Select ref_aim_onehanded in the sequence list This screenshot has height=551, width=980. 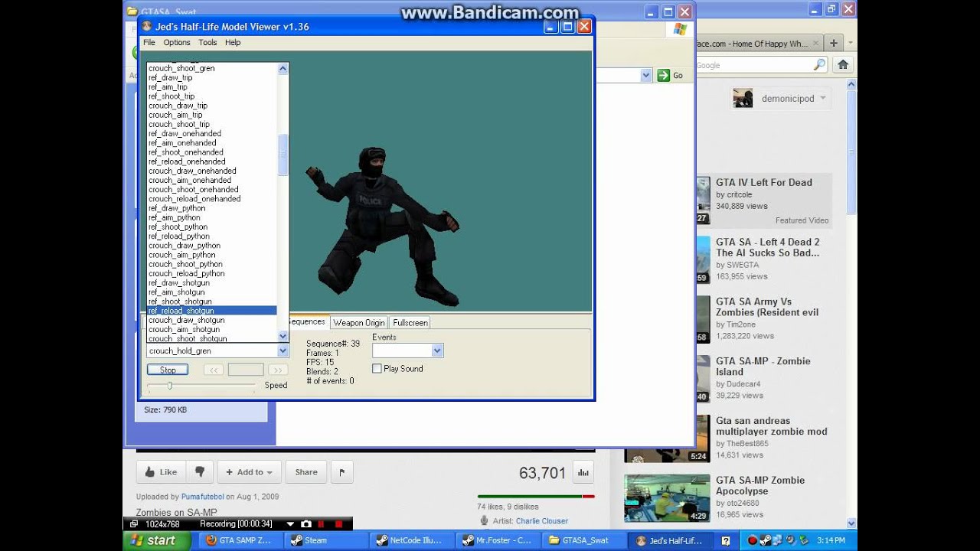(x=211, y=143)
